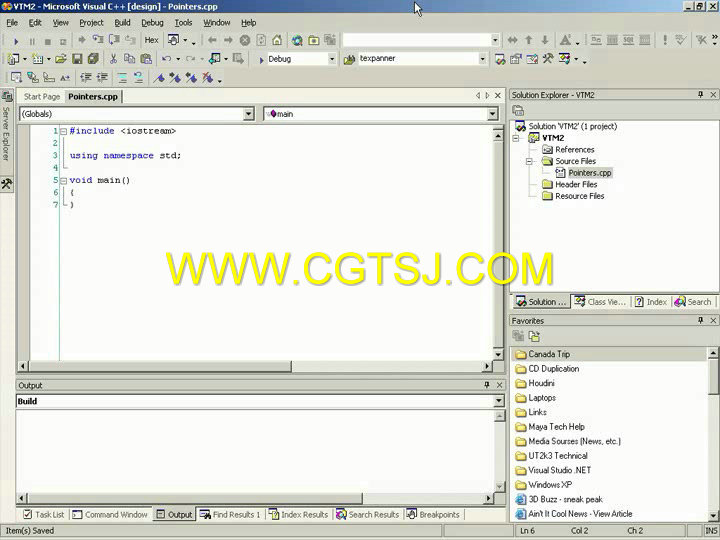This screenshot has width=720, height=540.
Task: Open the URL address combo dropdown
Action: (495, 40)
